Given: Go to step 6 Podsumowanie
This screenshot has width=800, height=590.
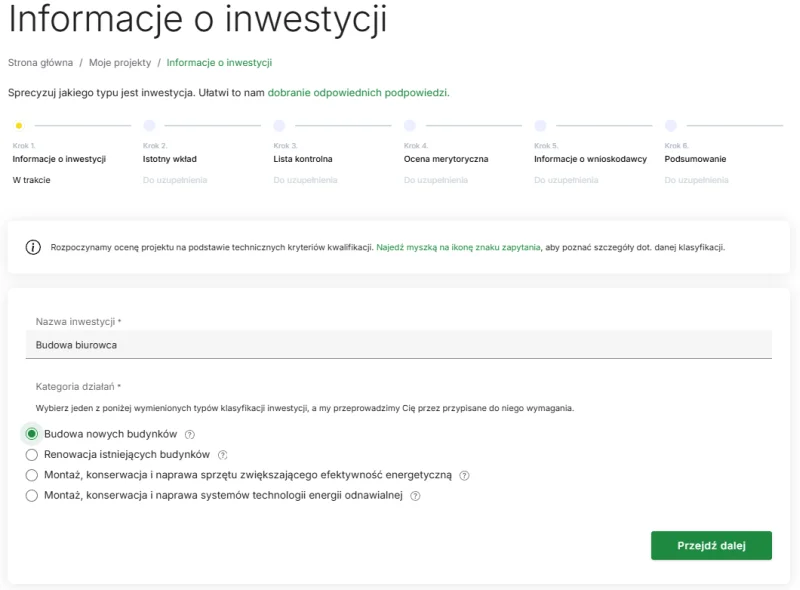Looking at the screenshot, I should click(695, 159).
